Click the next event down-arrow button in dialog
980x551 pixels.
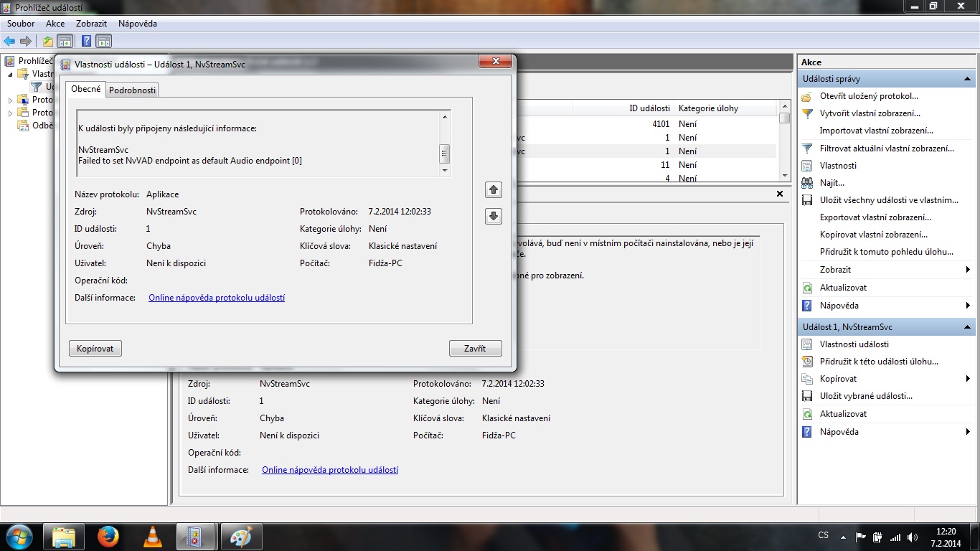[x=494, y=216]
